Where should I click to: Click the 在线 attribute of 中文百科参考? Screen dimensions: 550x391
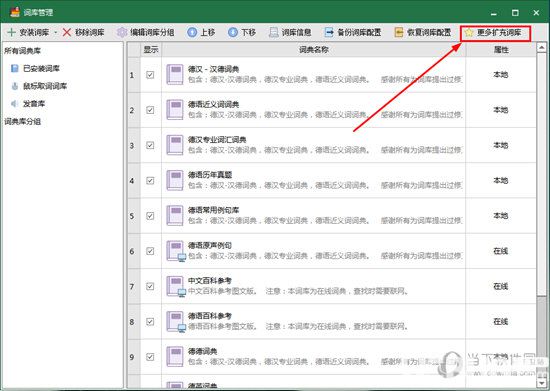(x=501, y=286)
